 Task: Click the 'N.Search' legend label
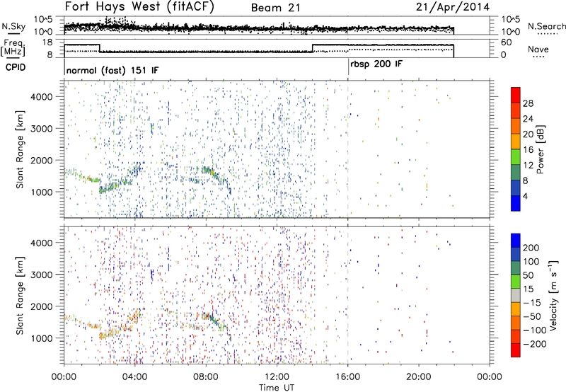tap(546, 26)
